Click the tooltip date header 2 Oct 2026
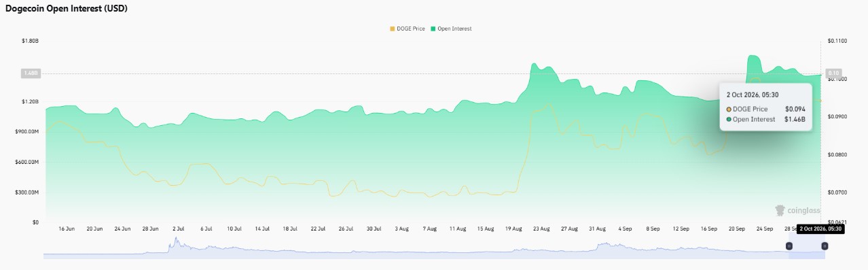The width and height of the screenshot is (868, 270). [x=752, y=95]
